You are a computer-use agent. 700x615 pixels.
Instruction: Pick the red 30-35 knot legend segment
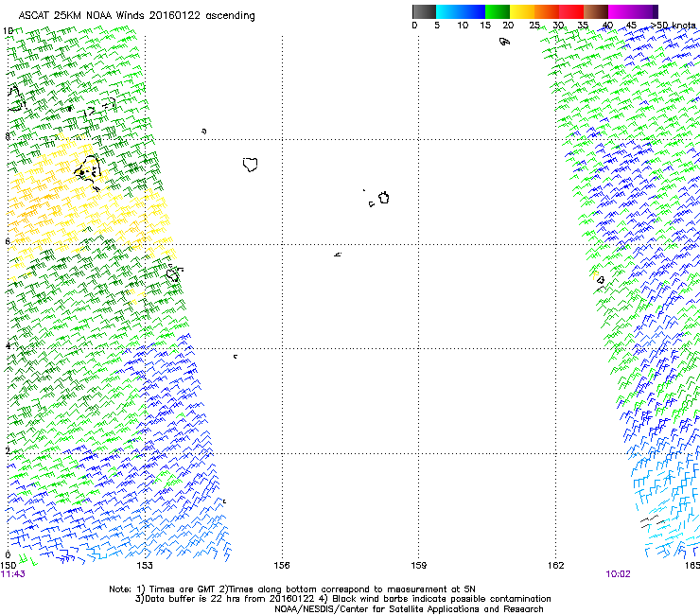pos(571,11)
